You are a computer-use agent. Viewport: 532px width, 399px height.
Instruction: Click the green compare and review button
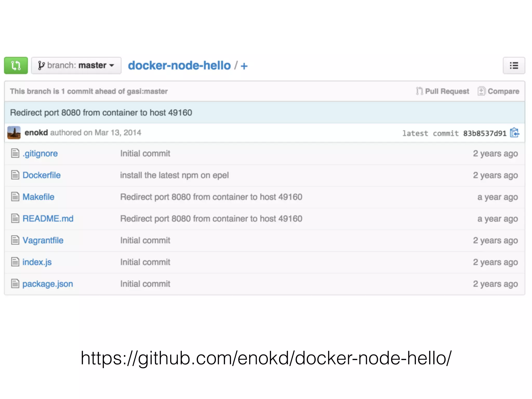tap(16, 65)
